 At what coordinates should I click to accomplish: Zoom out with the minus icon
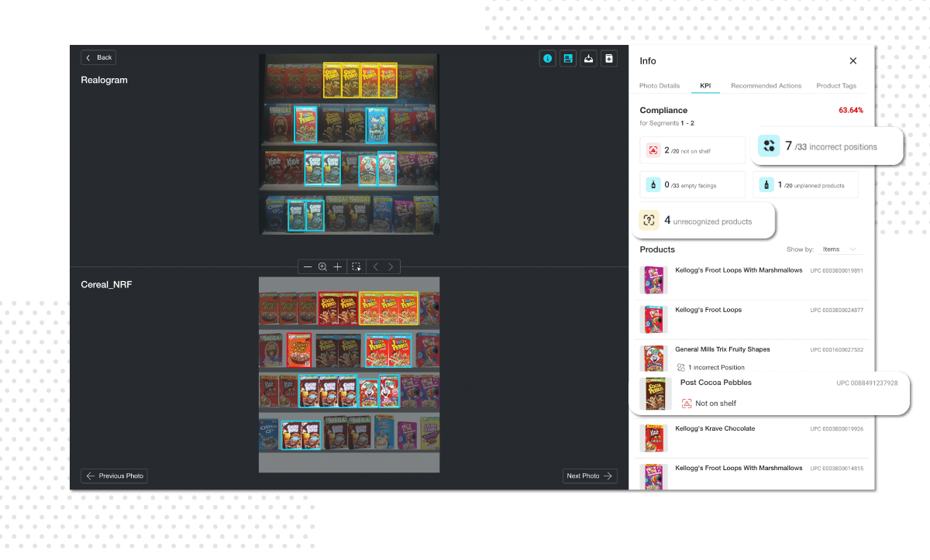[308, 266]
